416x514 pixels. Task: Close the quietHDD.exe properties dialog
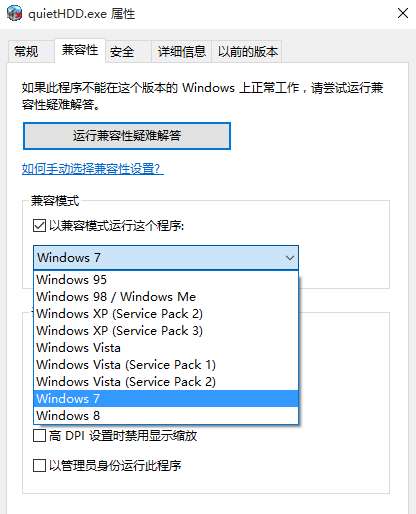tap(403, 14)
